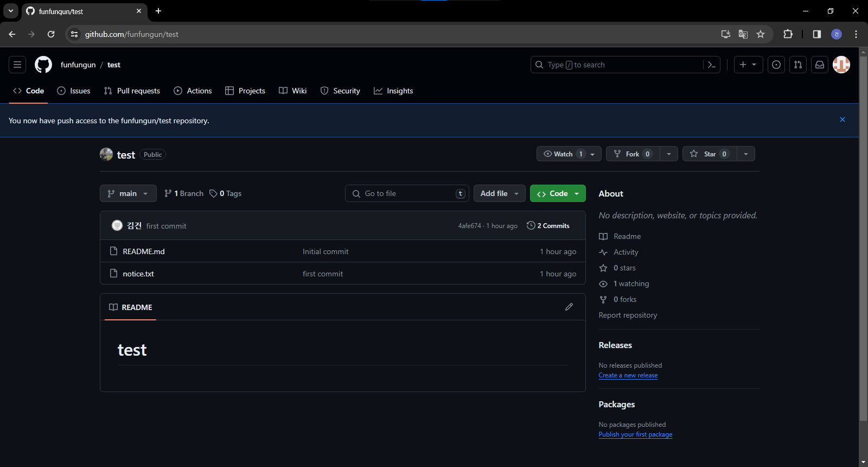View site information icon in address bar

click(x=74, y=34)
